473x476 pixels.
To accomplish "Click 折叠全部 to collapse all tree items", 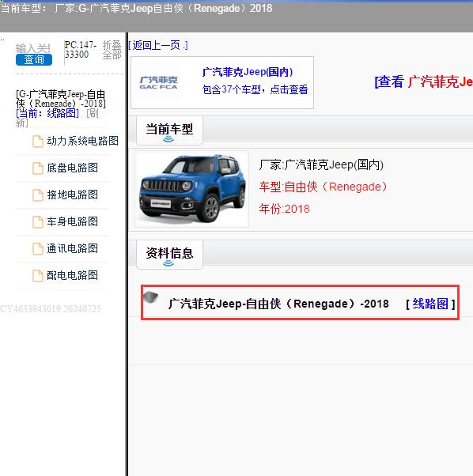I will [112, 50].
